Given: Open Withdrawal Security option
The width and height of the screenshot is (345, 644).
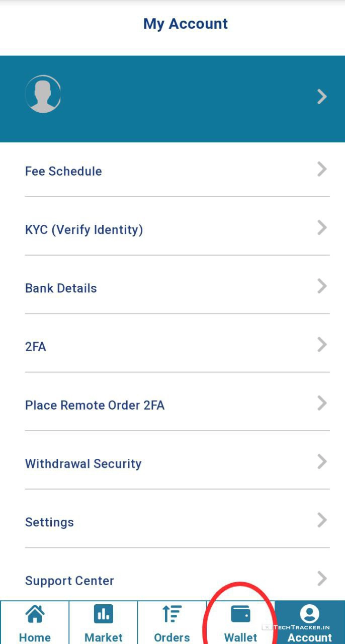Looking at the screenshot, I should [x=83, y=464].
